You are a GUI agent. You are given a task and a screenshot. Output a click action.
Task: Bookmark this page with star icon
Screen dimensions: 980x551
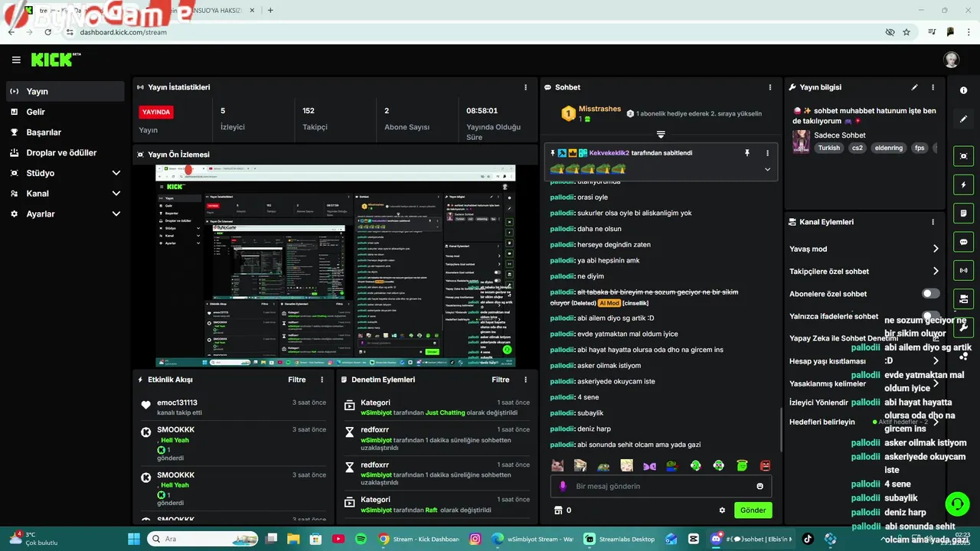(906, 32)
